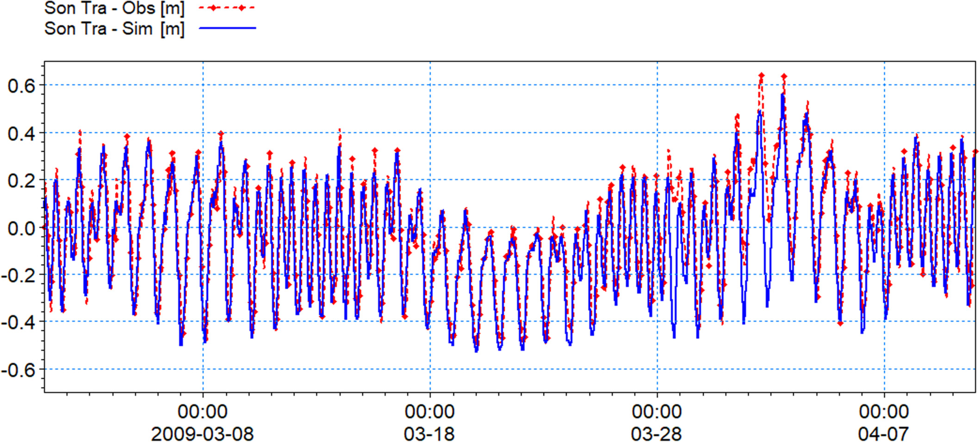This screenshot has width=980, height=442.
Task: Click the 'Son Tra - Obs [m]' legend label
Action: pyautogui.click(x=114, y=8)
